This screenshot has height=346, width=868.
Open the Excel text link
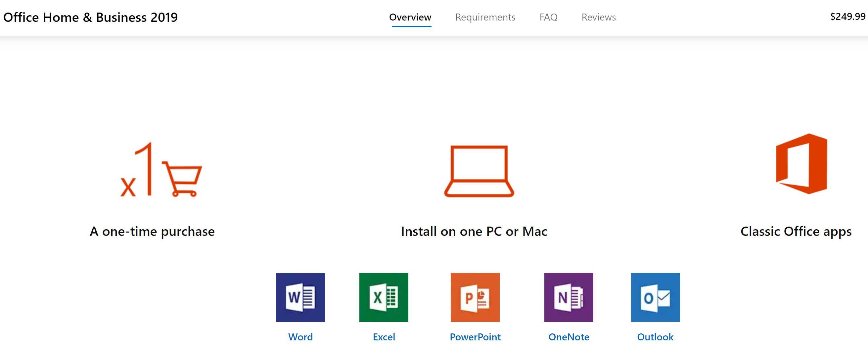pos(384,337)
